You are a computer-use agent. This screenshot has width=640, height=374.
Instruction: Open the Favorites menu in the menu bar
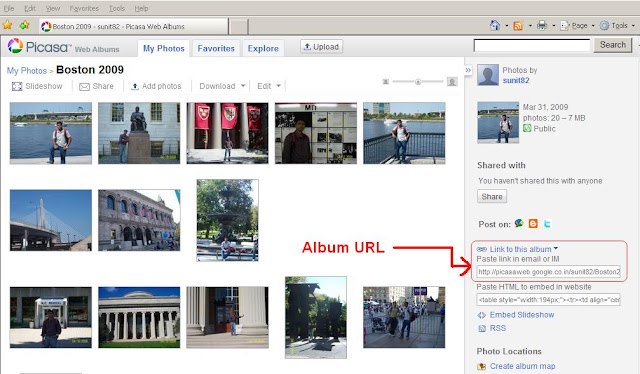point(84,8)
